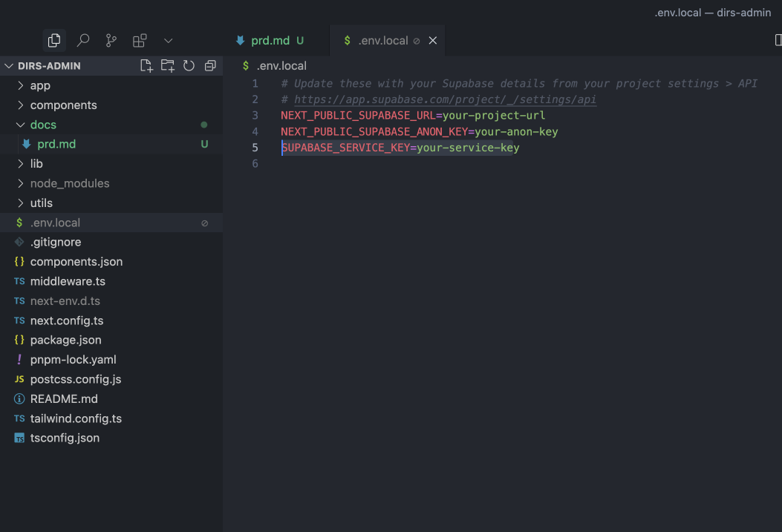
Task: Click the .env.local breadcrumb above the editor
Action: [x=281, y=66]
